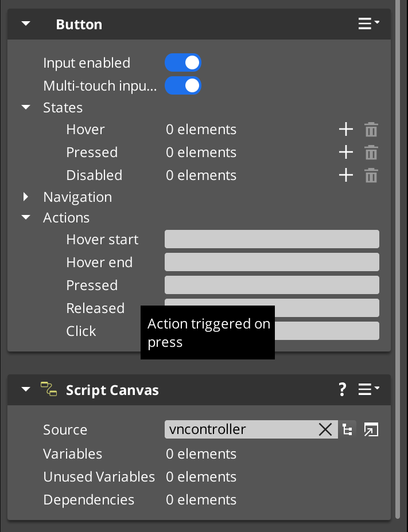This screenshot has height=532, width=408.
Task: Click the Hover start action field
Action: coord(271,239)
